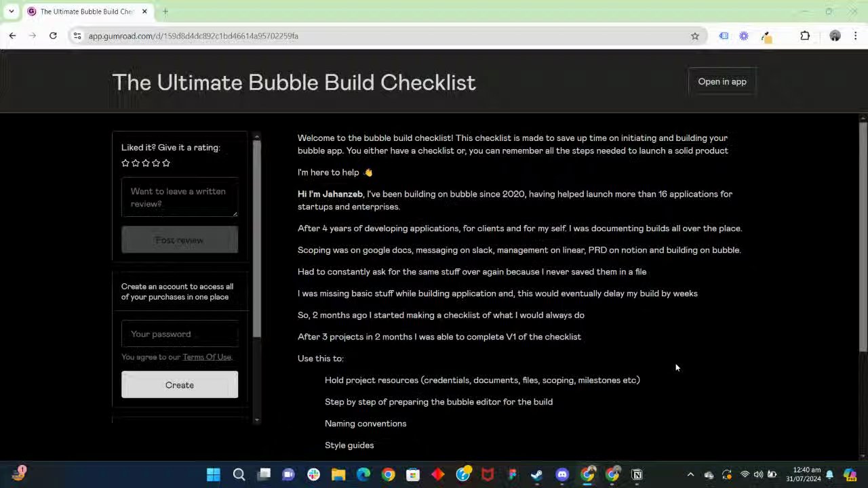Reload the Gumroad page
Viewport: 868px width, 488px height.
(x=53, y=36)
